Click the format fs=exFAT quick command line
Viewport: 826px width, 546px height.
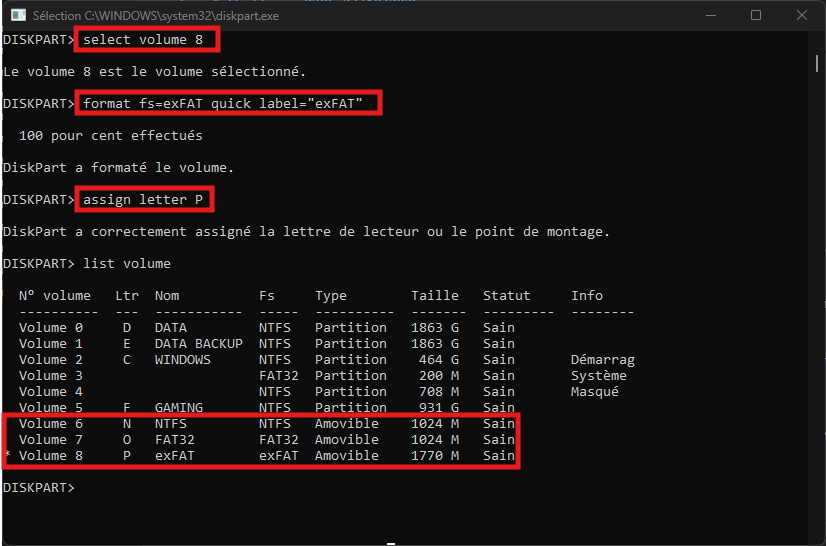pyautogui.click(x=229, y=104)
